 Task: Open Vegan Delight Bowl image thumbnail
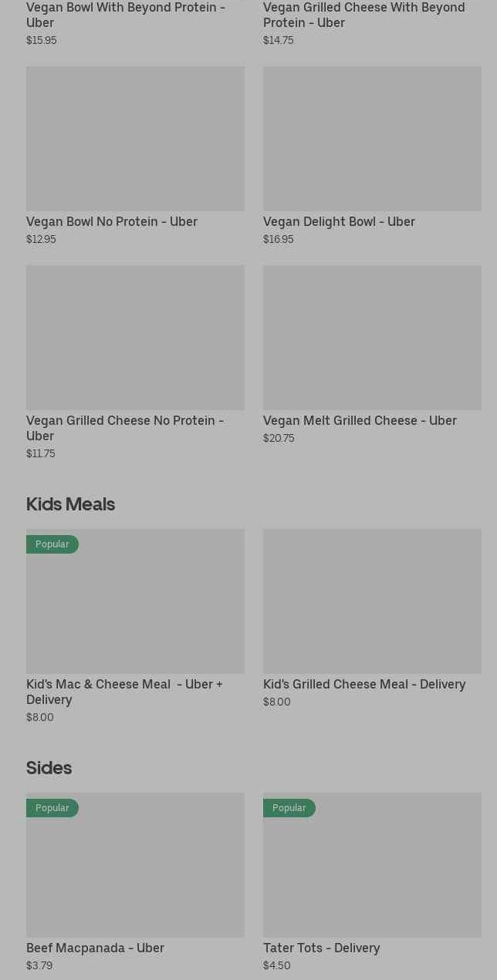point(372,139)
